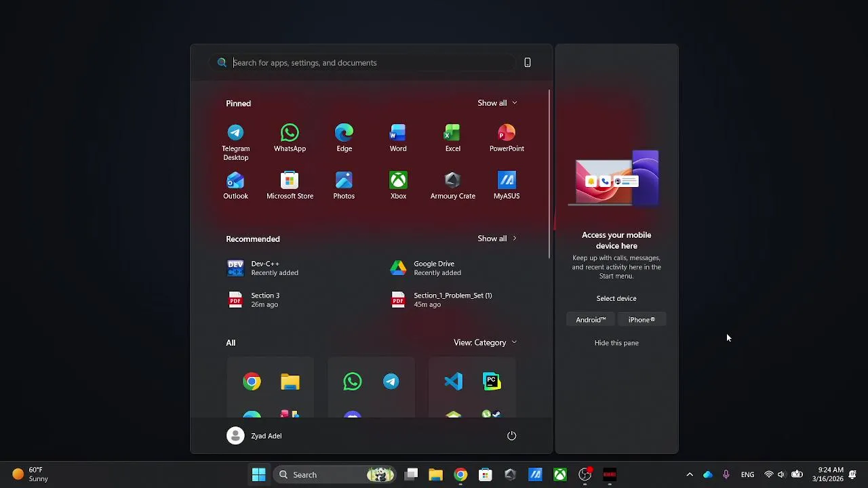Launch PyCharm from the category tile
Viewport: 868px width, 488px height.
(x=492, y=382)
